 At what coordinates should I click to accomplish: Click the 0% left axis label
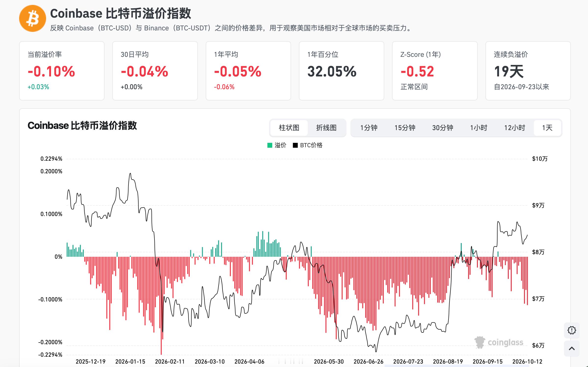pyautogui.click(x=59, y=257)
